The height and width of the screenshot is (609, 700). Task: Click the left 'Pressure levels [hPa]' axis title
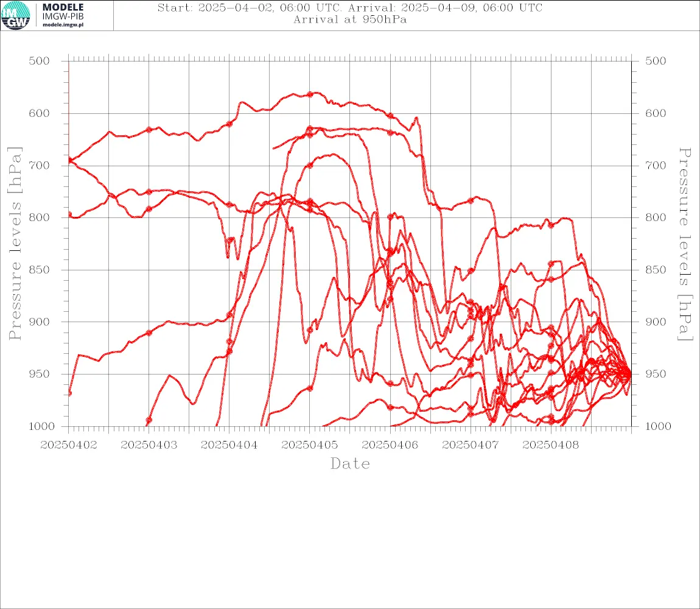coord(15,244)
